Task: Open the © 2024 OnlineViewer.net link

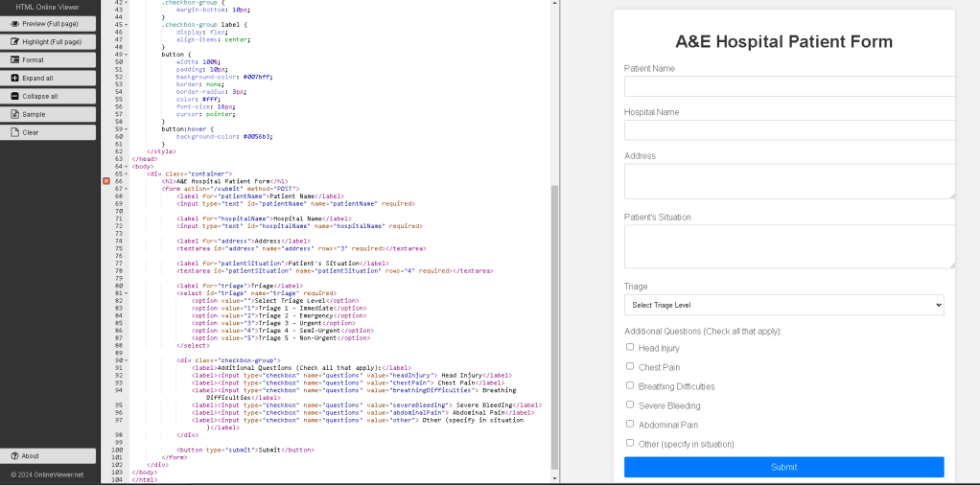Action: 47,475
